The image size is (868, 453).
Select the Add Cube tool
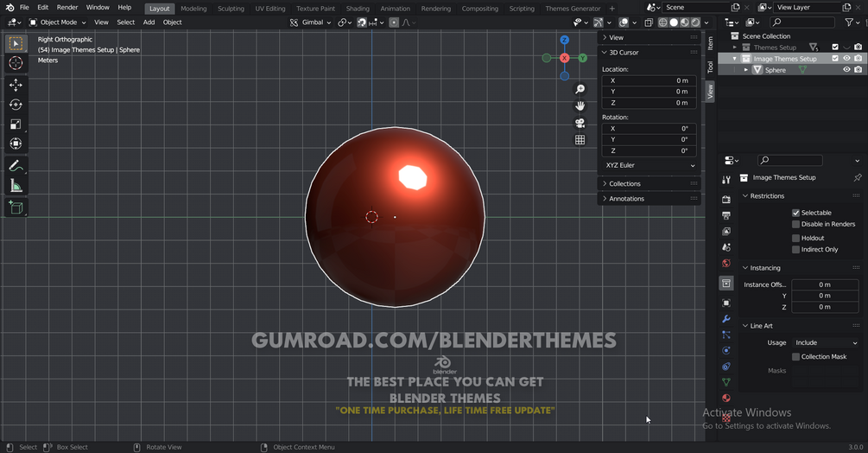click(16, 207)
